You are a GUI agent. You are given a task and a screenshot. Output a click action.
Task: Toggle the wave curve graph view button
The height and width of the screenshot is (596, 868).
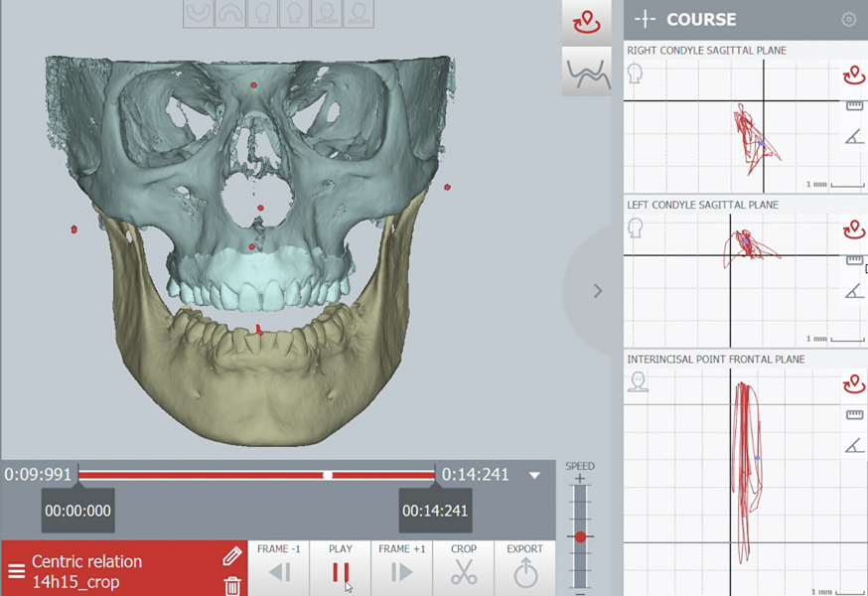coord(586,72)
